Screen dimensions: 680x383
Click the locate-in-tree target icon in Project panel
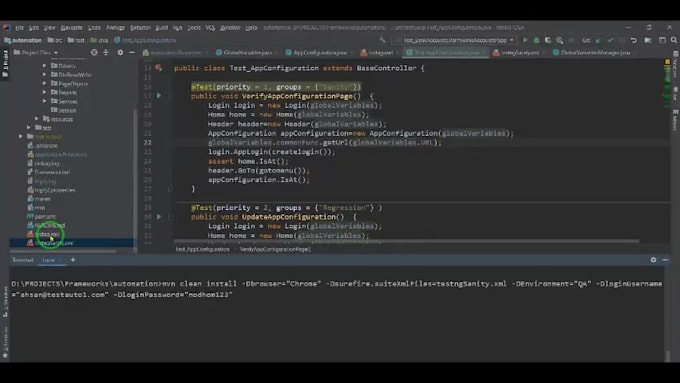click(94, 52)
